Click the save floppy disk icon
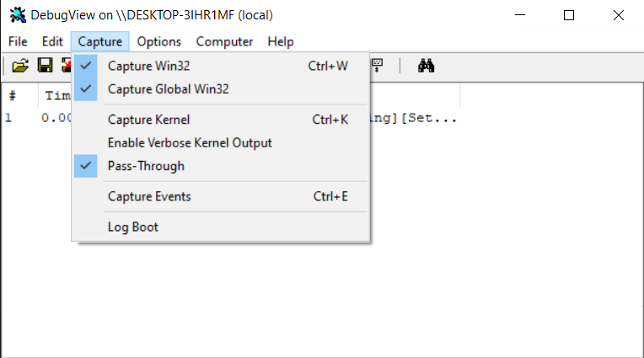644x358 pixels. click(x=45, y=66)
